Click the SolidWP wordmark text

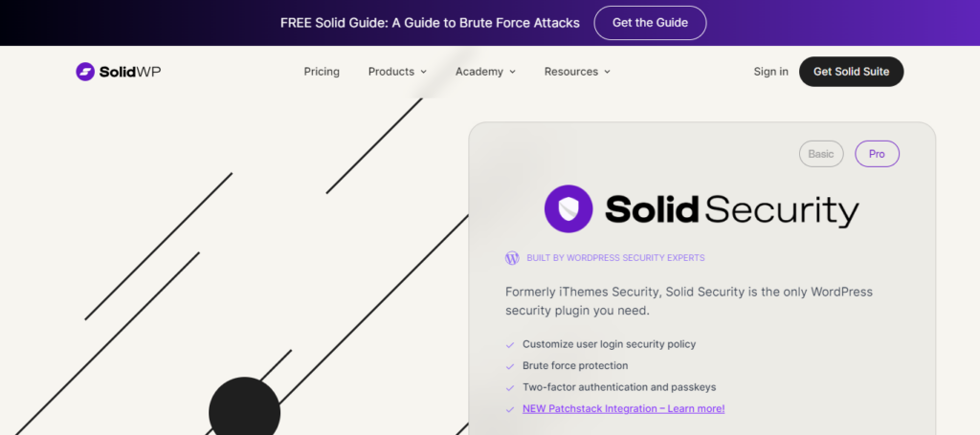(130, 72)
